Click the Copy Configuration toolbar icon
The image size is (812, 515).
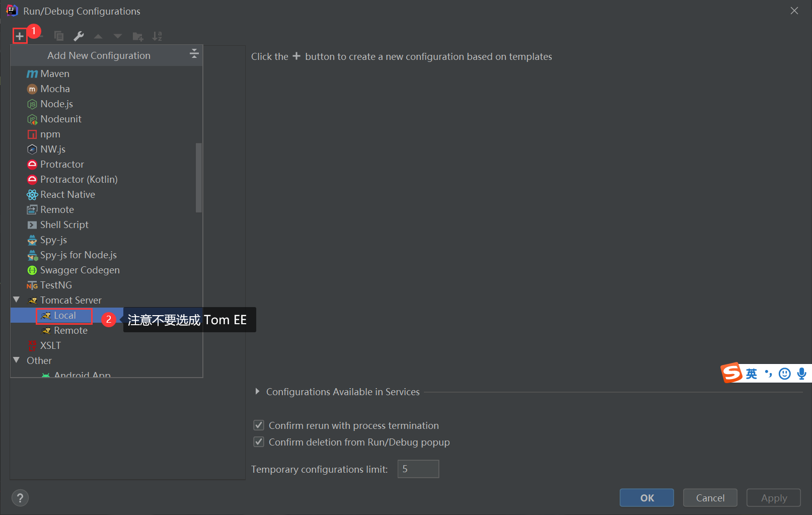click(59, 36)
